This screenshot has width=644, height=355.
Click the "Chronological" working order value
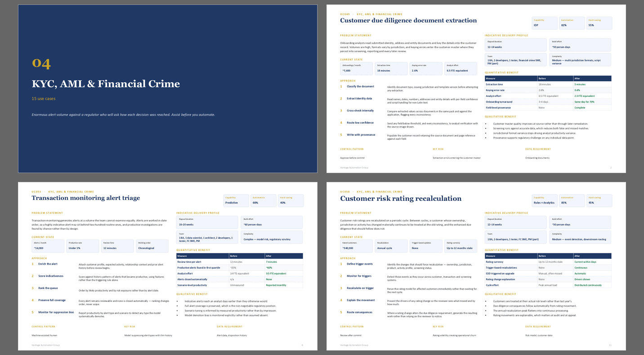146,248
